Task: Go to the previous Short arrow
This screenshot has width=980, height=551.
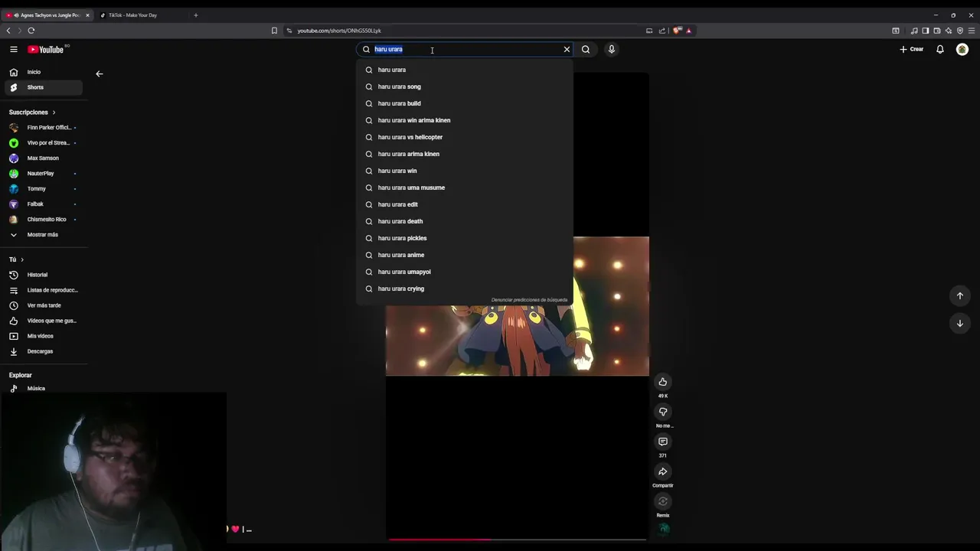Action: [960, 295]
